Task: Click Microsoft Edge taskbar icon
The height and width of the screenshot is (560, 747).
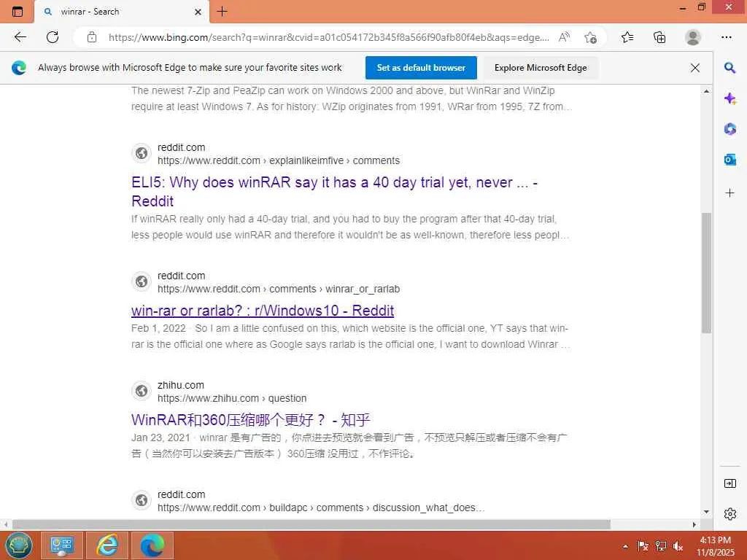Action: (152, 545)
